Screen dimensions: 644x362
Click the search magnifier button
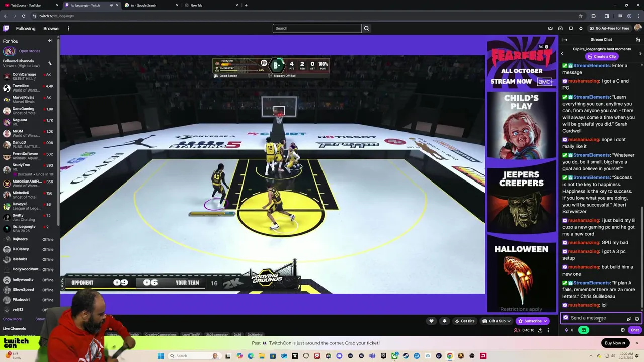(x=366, y=28)
